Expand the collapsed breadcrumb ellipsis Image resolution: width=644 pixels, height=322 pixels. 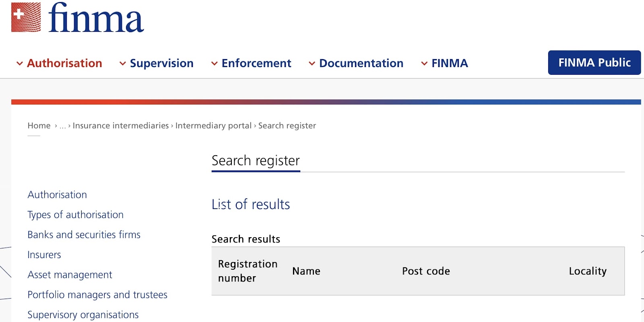tap(62, 126)
